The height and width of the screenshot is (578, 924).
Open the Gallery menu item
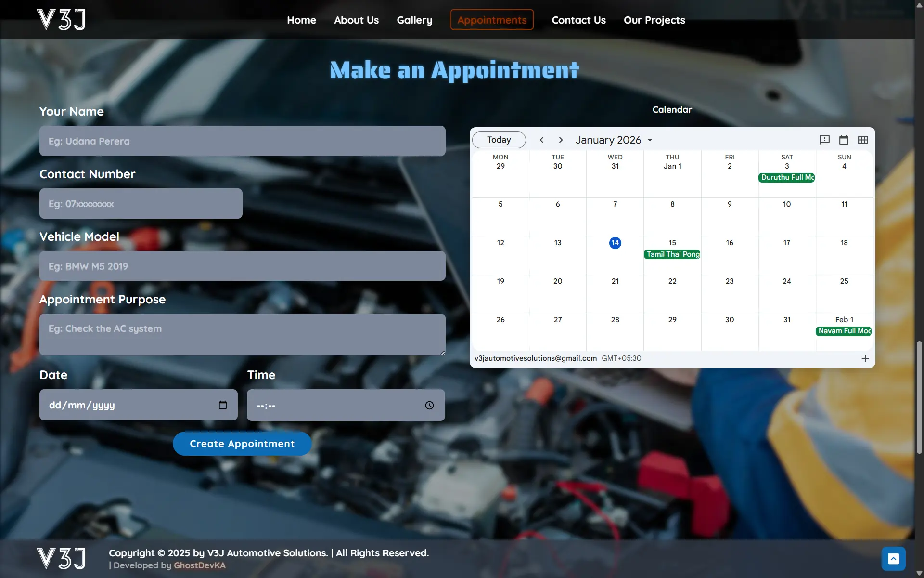point(414,20)
